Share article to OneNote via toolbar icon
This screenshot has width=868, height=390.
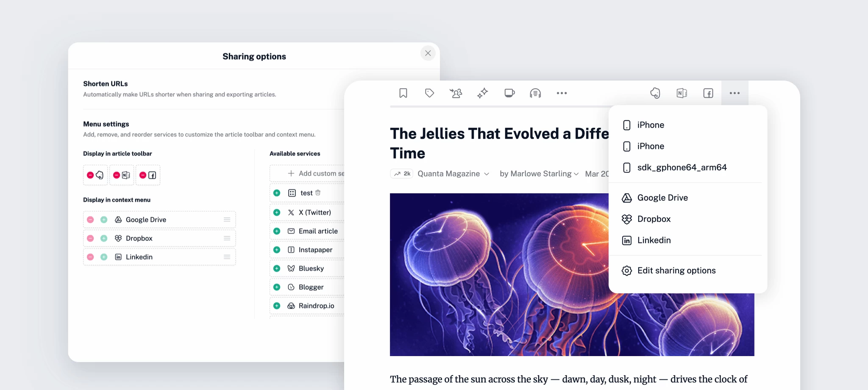click(682, 93)
